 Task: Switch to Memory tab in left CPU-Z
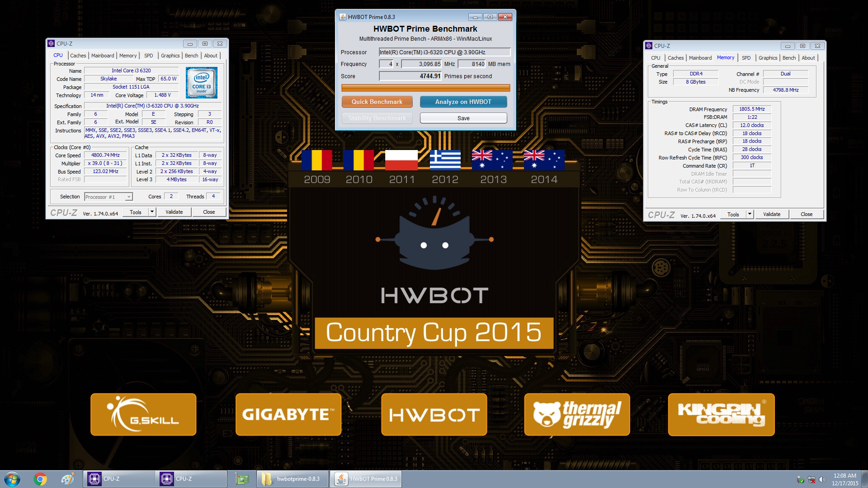pyautogui.click(x=128, y=56)
